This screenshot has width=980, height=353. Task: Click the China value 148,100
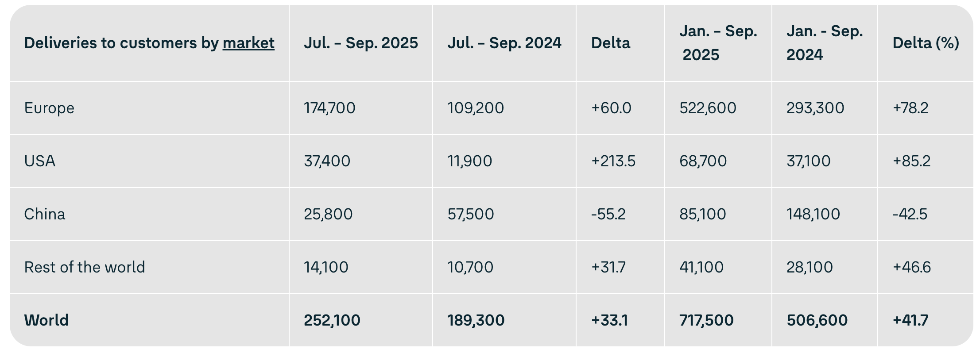pyautogui.click(x=813, y=214)
